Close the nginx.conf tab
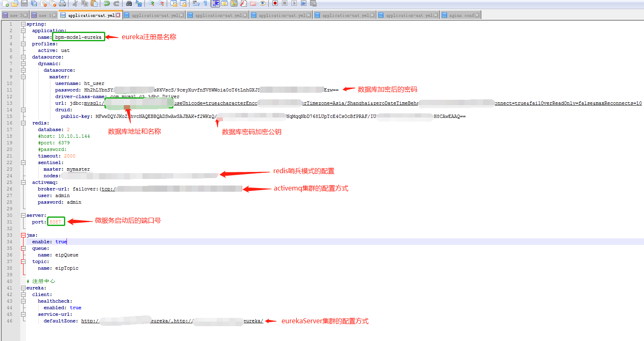 pos(477,15)
